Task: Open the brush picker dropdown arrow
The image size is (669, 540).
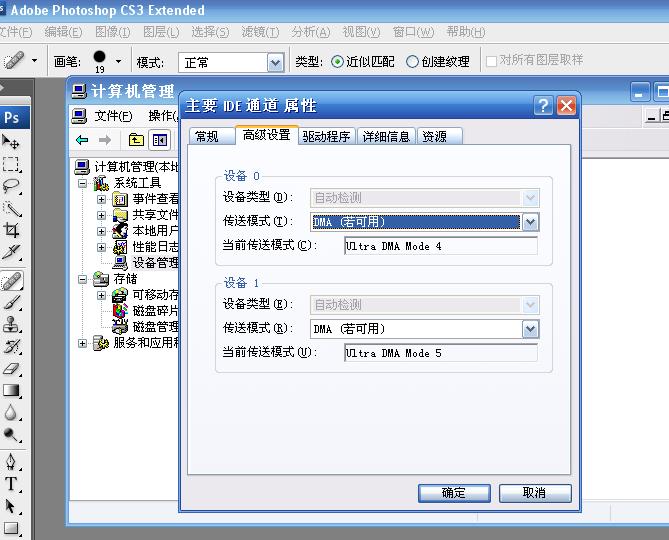Action: click(x=118, y=61)
